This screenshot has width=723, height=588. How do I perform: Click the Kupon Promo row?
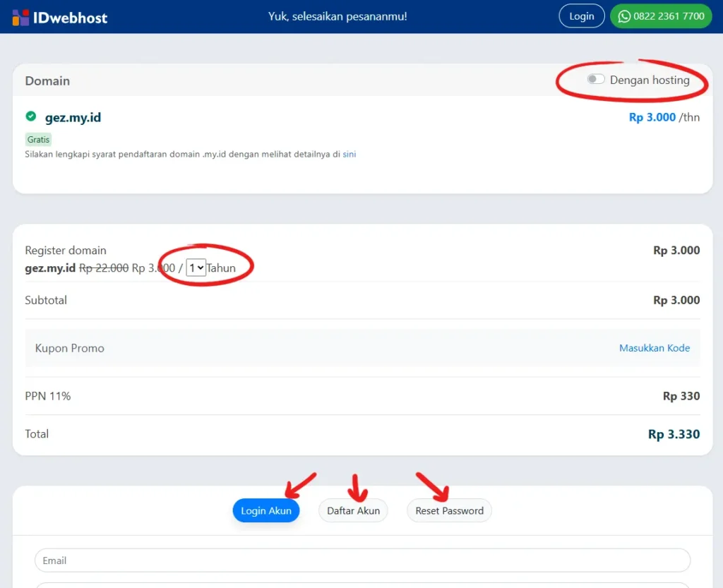(362, 348)
